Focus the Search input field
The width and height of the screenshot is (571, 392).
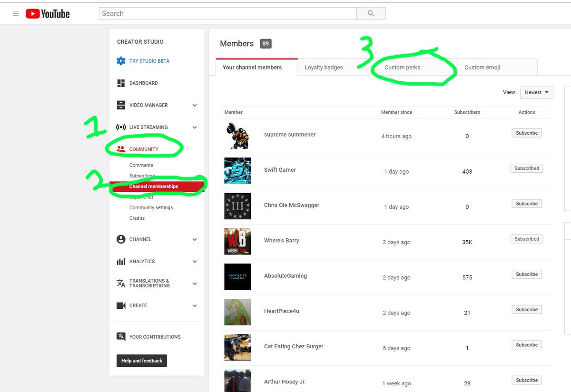(x=228, y=13)
